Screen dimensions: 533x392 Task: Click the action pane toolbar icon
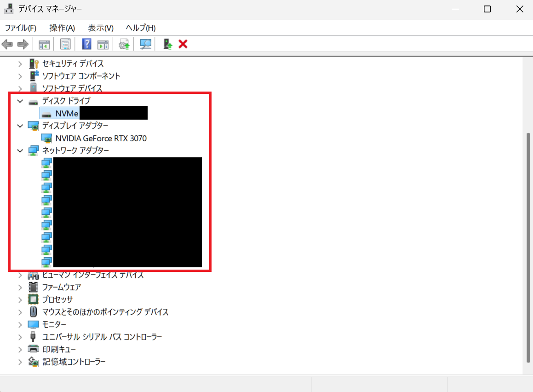[x=103, y=44]
